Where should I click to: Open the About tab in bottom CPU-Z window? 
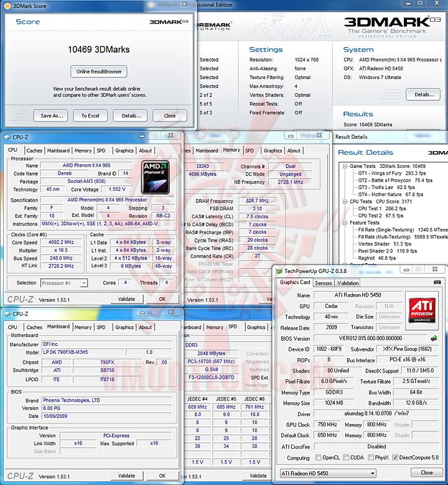(x=145, y=327)
